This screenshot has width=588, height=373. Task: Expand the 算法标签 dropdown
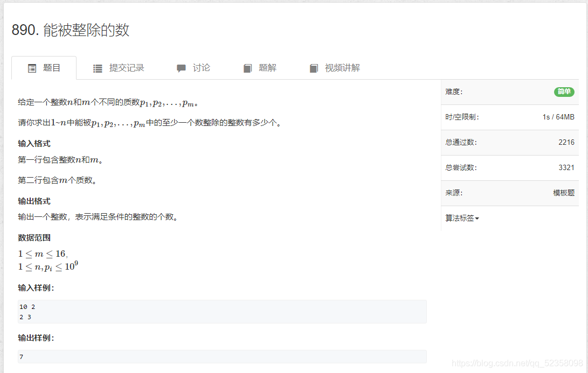point(462,218)
